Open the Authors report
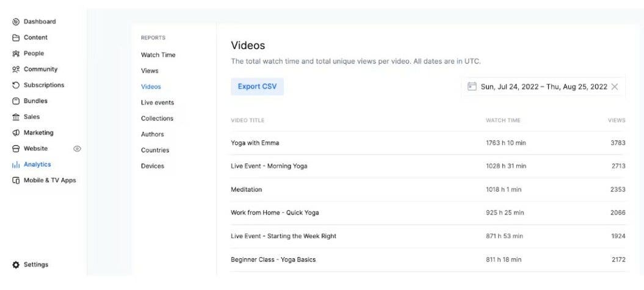The width and height of the screenshot is (644, 290). coord(153,134)
